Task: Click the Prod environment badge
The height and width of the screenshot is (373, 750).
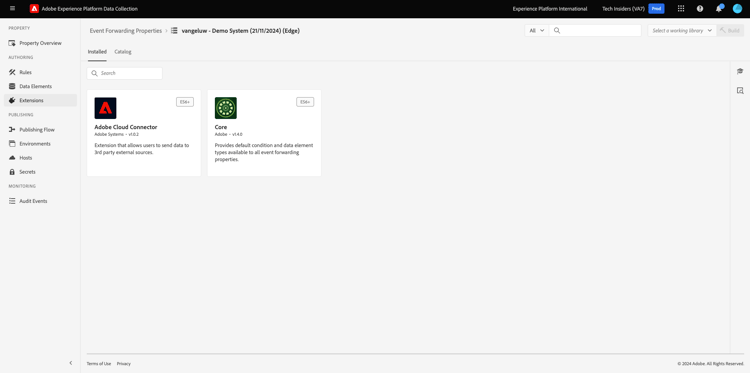Action: pyautogui.click(x=656, y=9)
